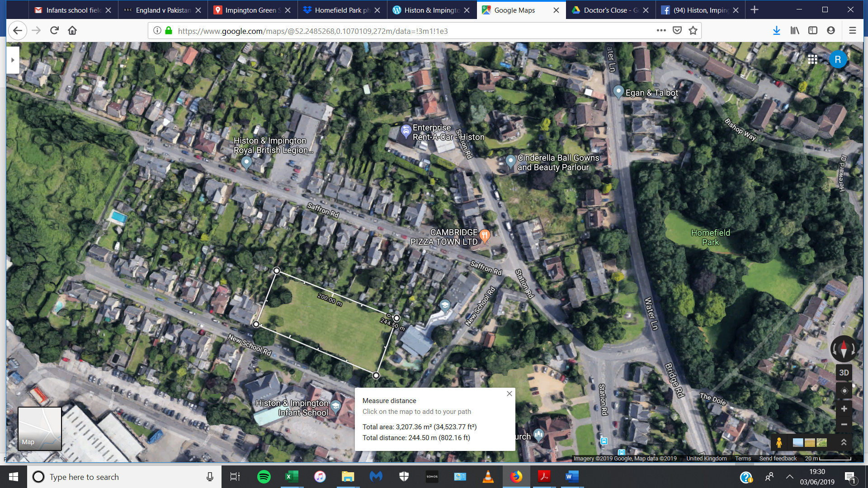Click the Homefield Park map label
This screenshot has height=488, width=868.
(x=710, y=237)
